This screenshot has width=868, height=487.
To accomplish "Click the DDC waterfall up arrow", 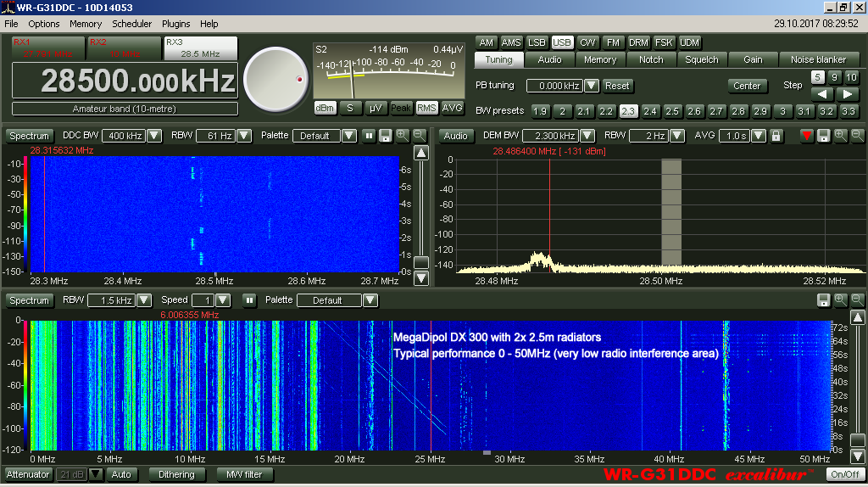I will (x=421, y=154).
